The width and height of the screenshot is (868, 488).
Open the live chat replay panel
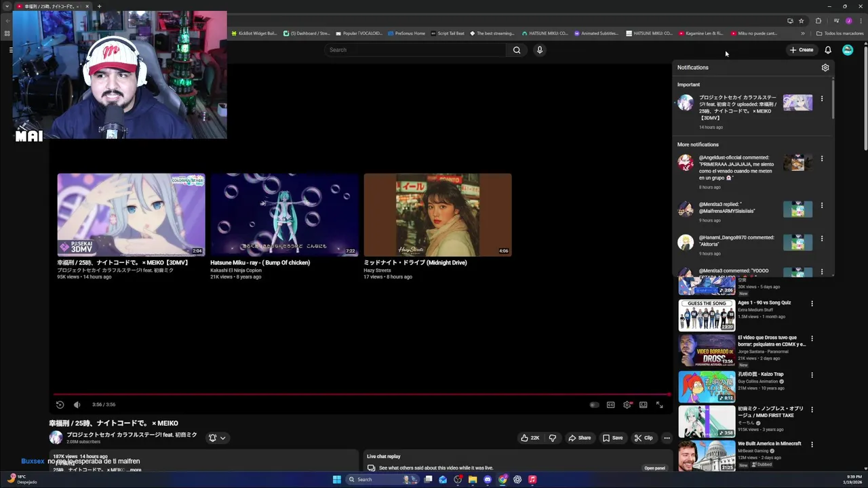pyautogui.click(x=654, y=468)
